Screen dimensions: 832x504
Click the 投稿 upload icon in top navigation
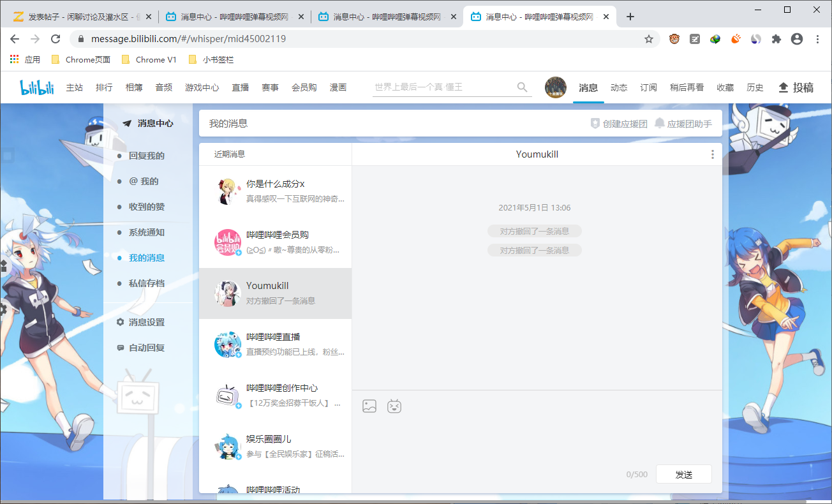[x=784, y=87]
